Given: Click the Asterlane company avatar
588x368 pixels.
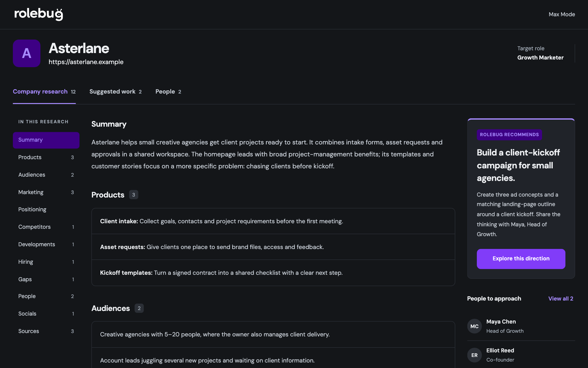Looking at the screenshot, I should [27, 53].
